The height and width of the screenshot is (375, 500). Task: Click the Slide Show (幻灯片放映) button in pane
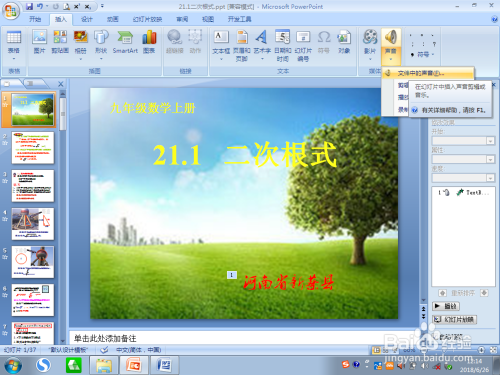coord(454,320)
